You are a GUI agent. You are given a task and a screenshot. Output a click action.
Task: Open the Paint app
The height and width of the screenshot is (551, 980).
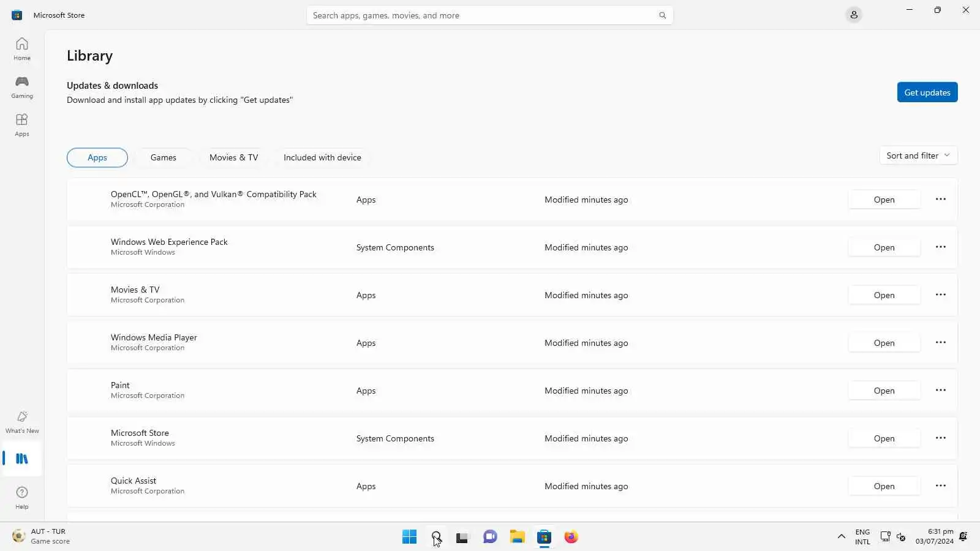coord(884,391)
